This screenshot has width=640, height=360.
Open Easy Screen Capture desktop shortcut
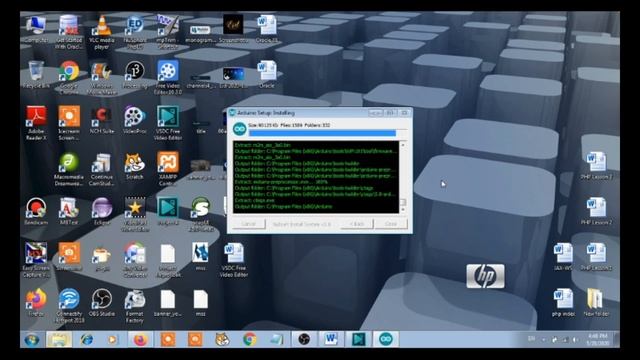point(36,260)
